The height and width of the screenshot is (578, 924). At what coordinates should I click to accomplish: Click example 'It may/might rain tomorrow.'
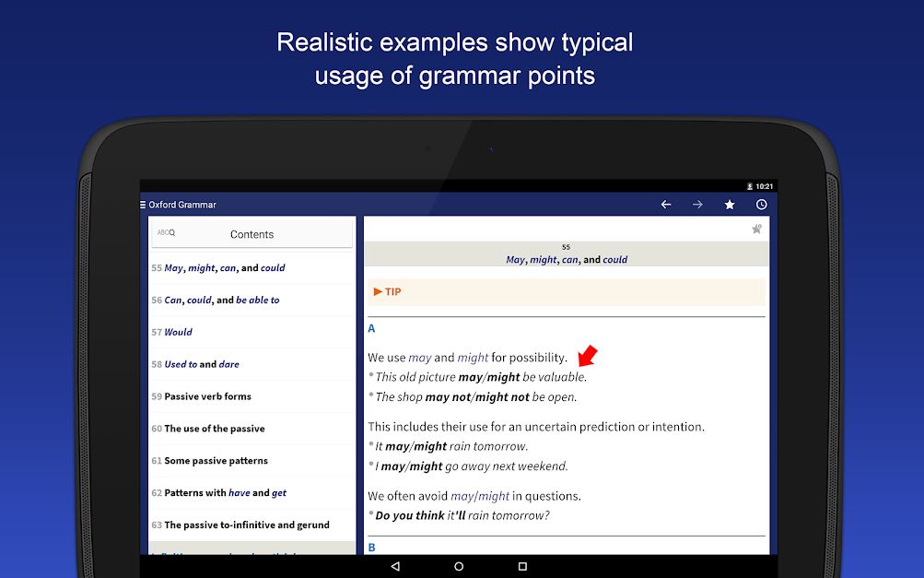tap(451, 446)
